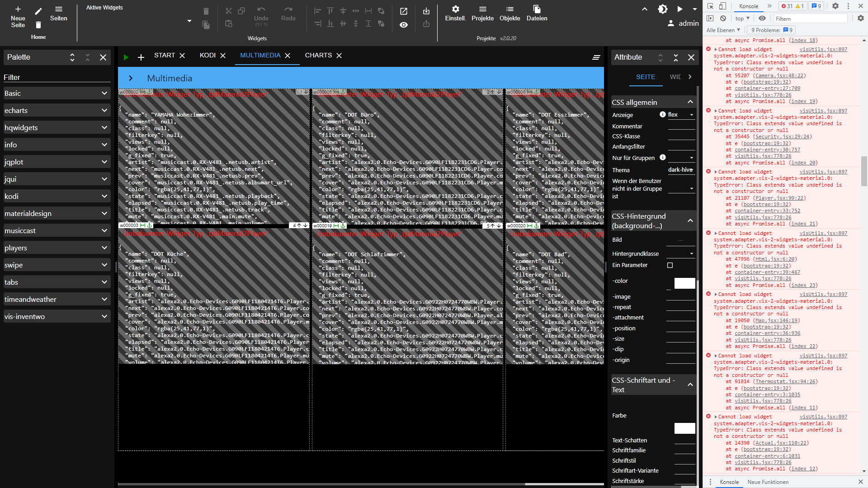
Task: Toggle Ein Parameter checkbox
Action: (x=670, y=265)
